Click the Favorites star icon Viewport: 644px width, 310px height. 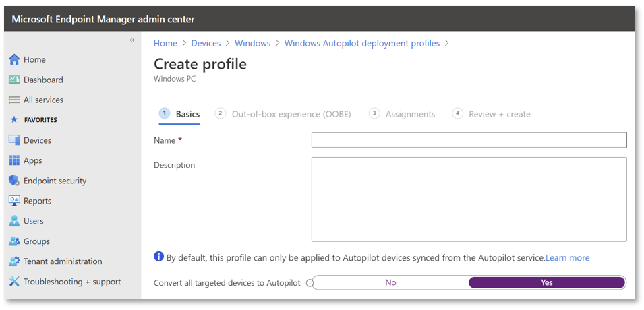coord(14,120)
